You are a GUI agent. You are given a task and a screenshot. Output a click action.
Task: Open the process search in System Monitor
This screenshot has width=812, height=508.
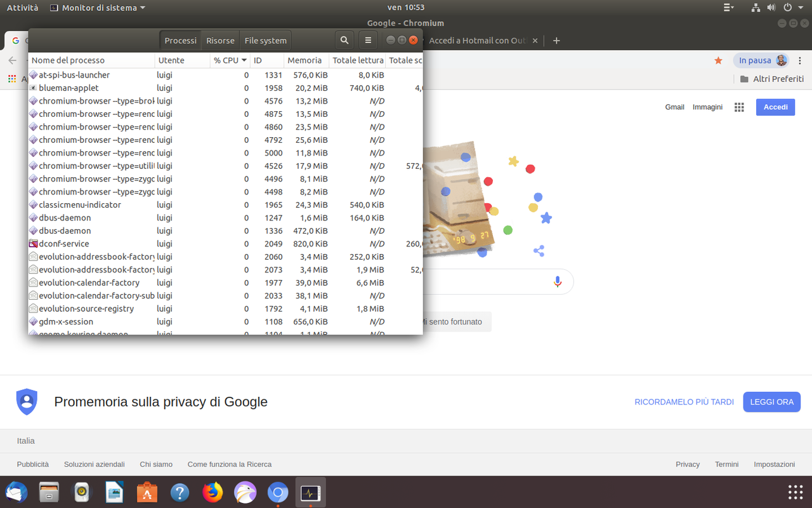click(x=344, y=40)
